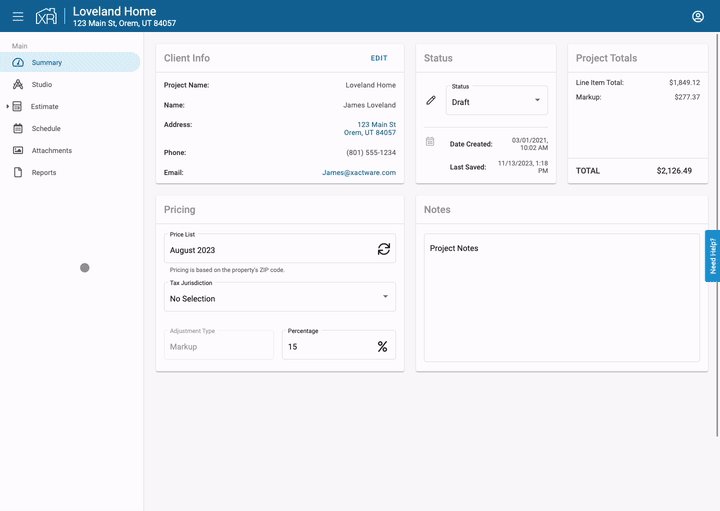
Task: Click the percent symbol in Percentage field
Action: [382, 347]
